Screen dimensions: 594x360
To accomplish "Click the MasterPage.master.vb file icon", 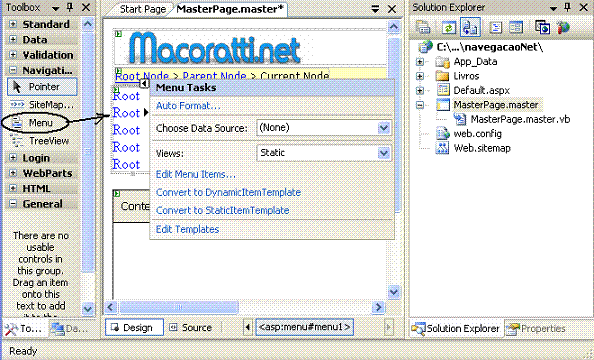I will [460, 119].
